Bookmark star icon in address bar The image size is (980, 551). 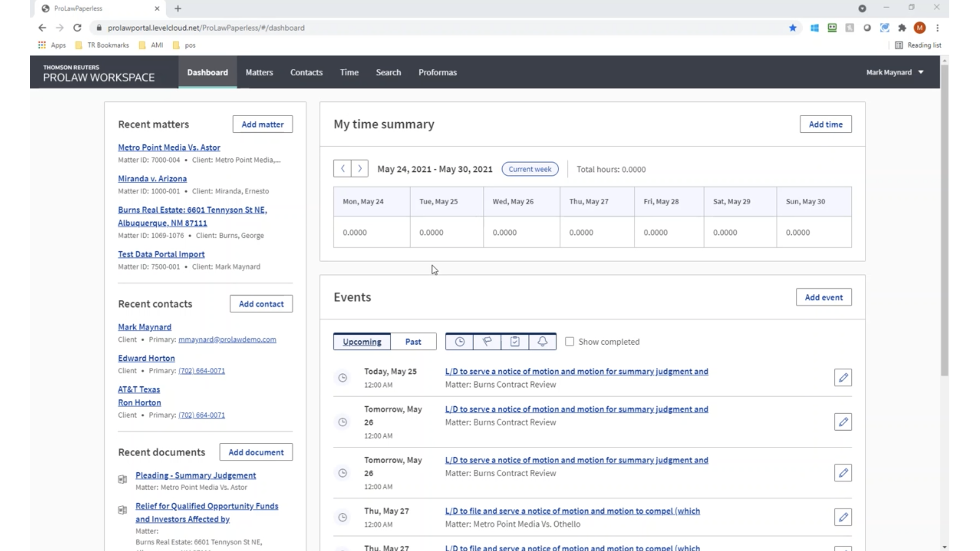pos(793,28)
